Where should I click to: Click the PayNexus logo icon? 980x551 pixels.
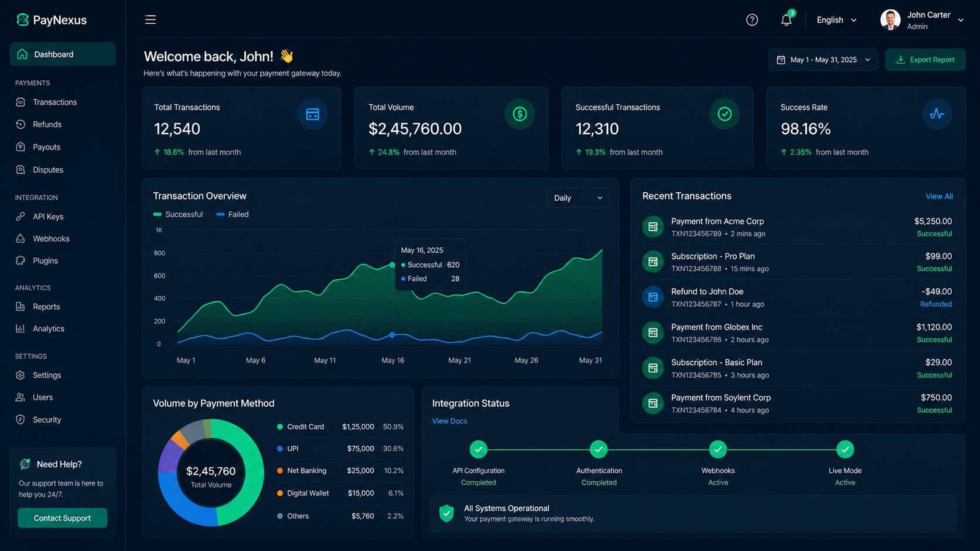(x=23, y=20)
